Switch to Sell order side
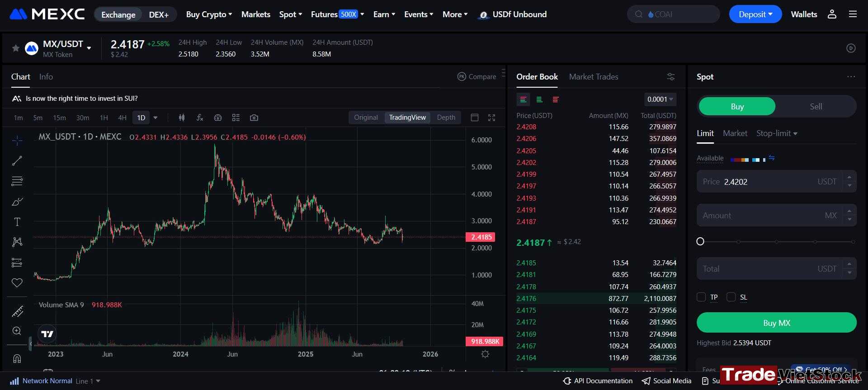Screen dimensions: 868x390 tap(816, 106)
